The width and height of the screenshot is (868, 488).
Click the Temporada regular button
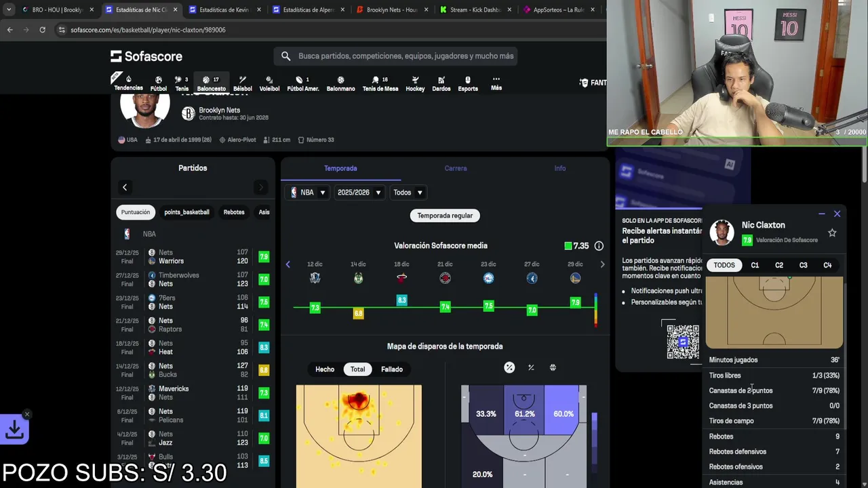(x=445, y=216)
